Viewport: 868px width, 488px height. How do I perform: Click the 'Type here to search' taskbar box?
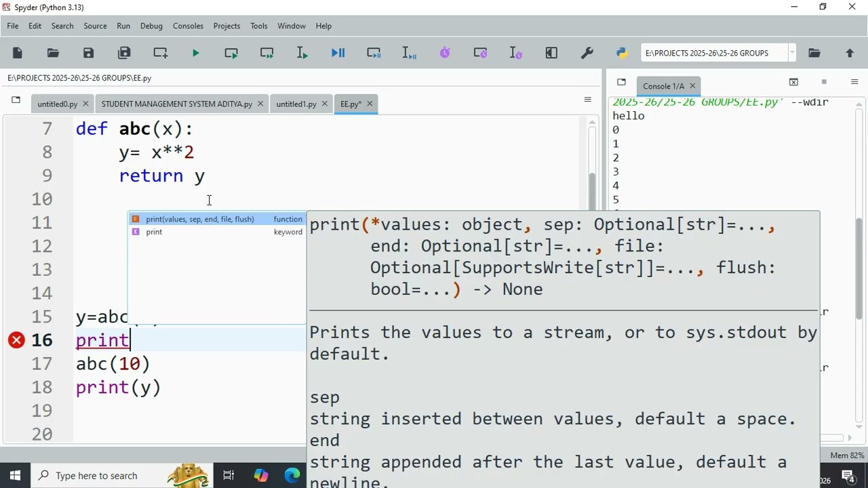122,476
